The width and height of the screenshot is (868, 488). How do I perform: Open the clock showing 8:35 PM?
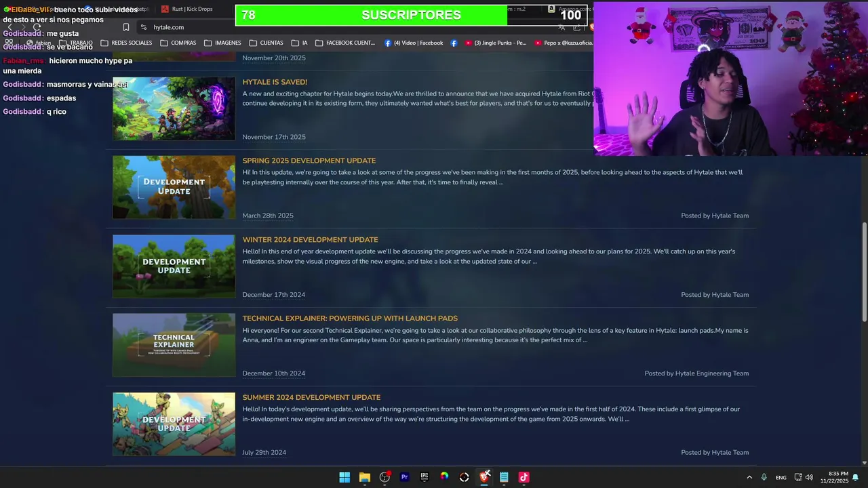pyautogui.click(x=834, y=477)
